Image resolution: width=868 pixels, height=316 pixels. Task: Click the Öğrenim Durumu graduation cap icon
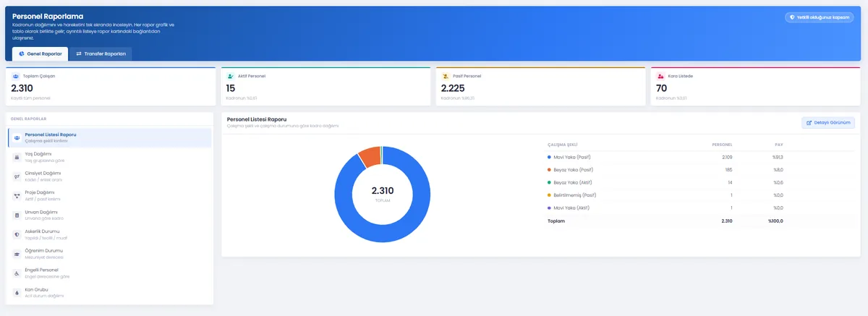17,254
